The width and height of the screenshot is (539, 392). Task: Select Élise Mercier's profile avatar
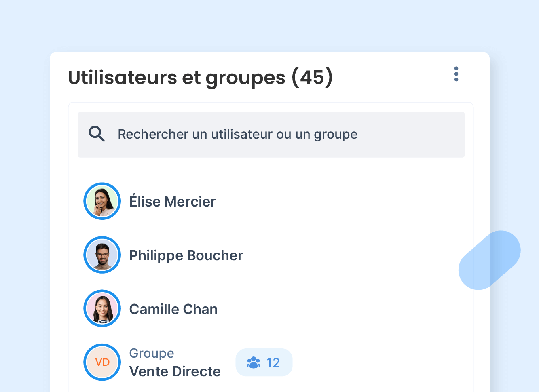click(102, 201)
